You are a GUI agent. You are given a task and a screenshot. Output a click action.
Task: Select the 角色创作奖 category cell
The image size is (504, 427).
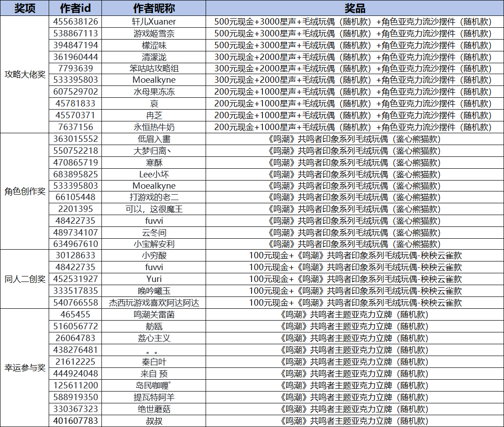(x=25, y=191)
